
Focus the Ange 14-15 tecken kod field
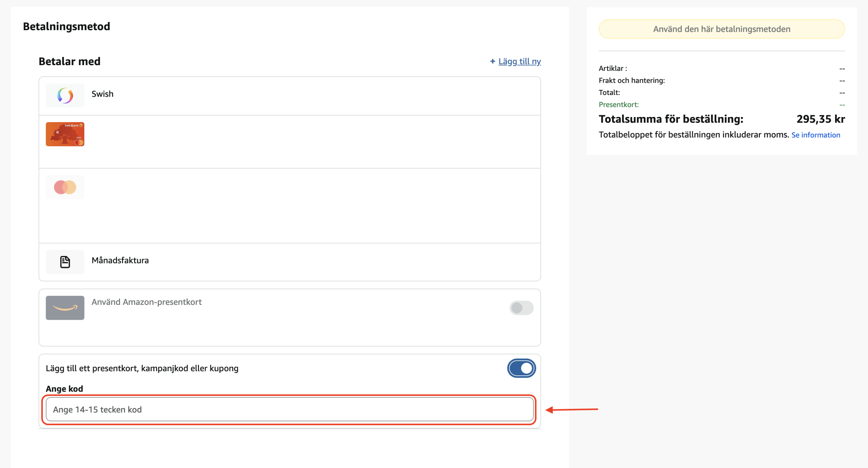(289, 409)
